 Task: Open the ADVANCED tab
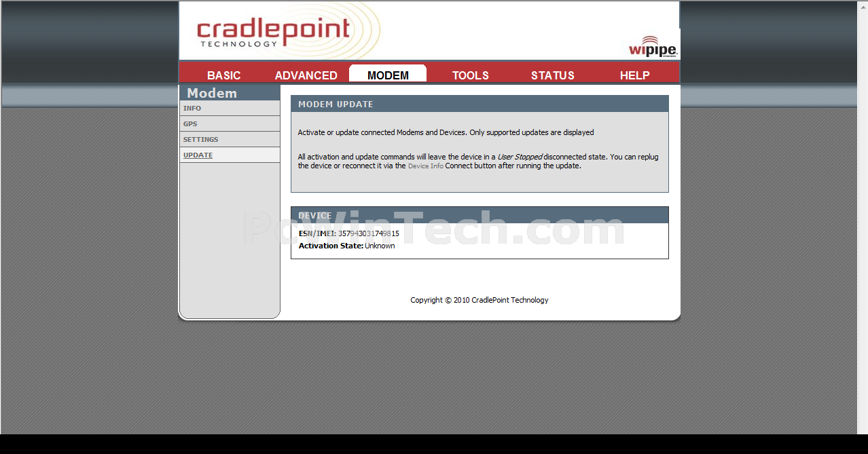tap(306, 75)
